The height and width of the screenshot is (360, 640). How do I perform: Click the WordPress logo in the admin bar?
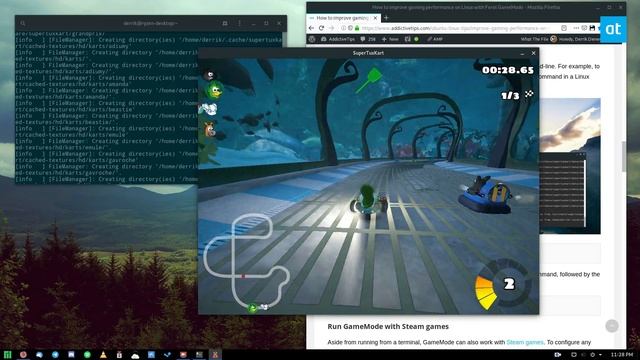click(312, 39)
